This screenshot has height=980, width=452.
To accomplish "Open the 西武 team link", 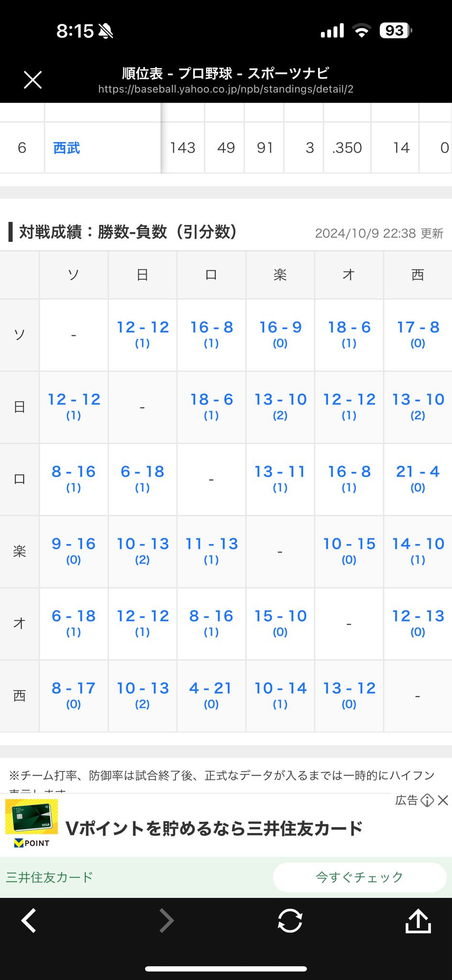I will tap(66, 148).
